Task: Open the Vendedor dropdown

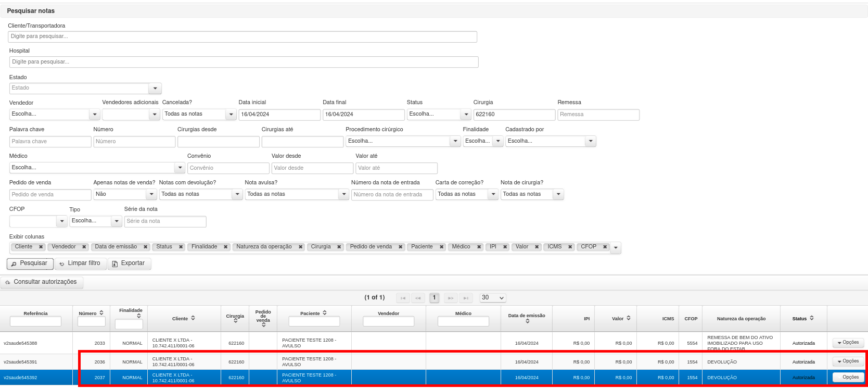Action: click(94, 115)
